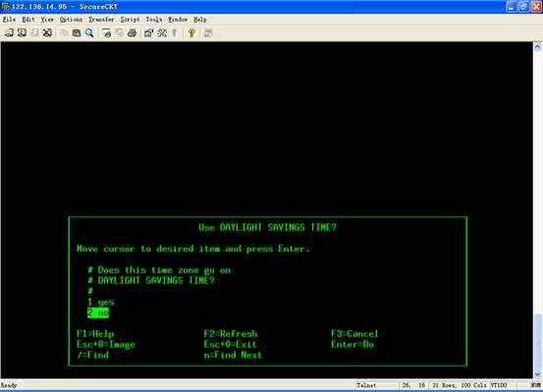This screenshot has width=543, height=392.
Task: Open the Tools menu
Action: 154,20
